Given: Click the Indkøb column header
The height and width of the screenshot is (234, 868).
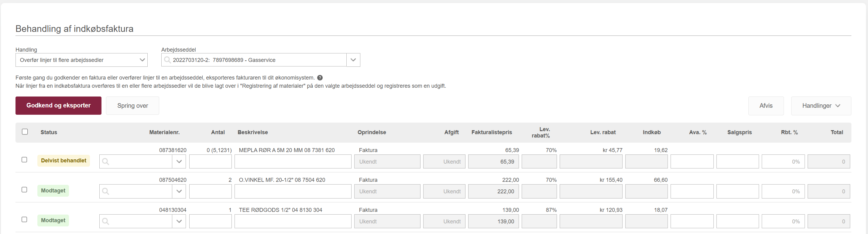Looking at the screenshot, I should click(x=652, y=132).
